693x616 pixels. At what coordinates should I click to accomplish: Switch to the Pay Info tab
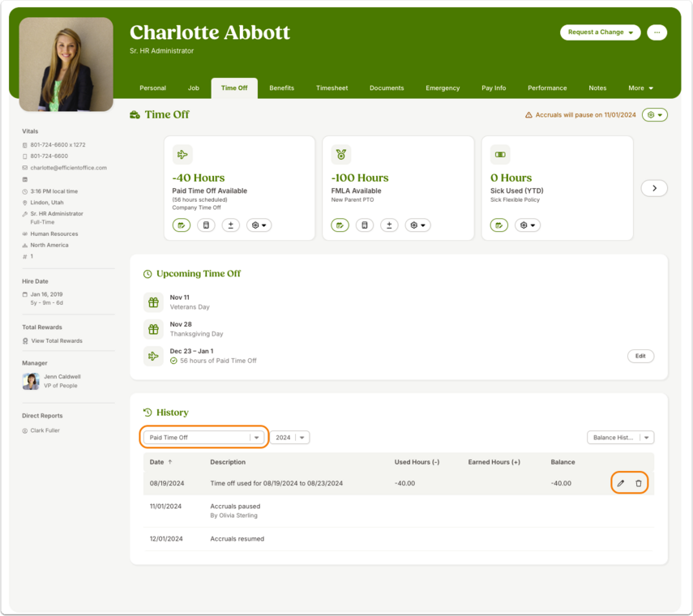[494, 88]
